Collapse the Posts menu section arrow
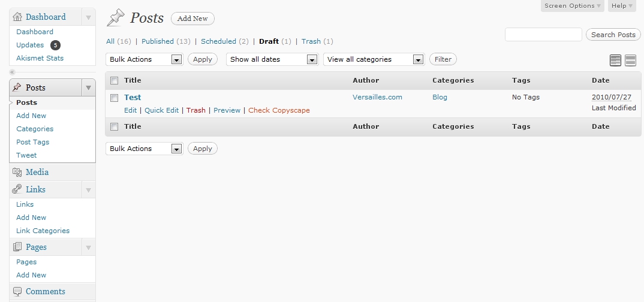This screenshot has width=644, height=302. tap(88, 87)
